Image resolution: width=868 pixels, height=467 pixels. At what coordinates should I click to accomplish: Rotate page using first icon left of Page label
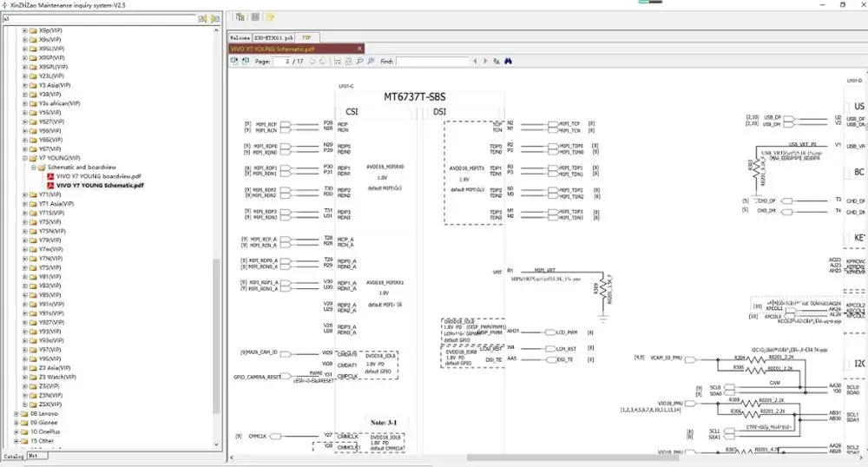point(234,61)
